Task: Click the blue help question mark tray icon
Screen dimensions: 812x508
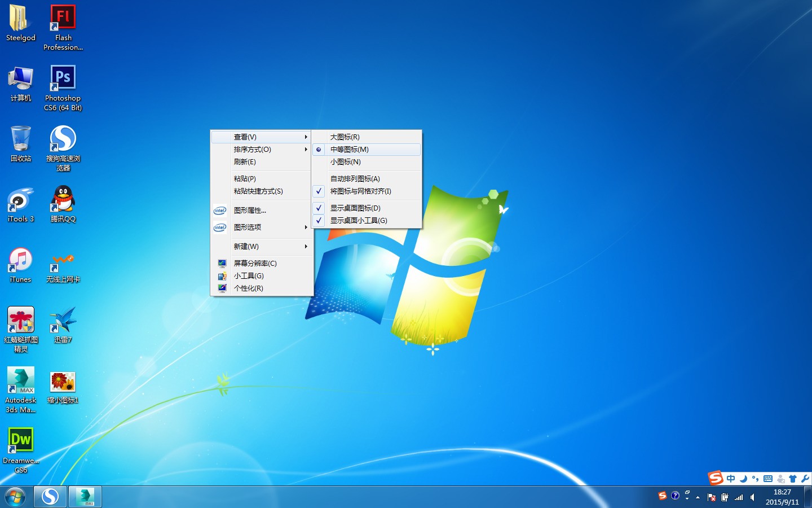Action: click(x=675, y=496)
